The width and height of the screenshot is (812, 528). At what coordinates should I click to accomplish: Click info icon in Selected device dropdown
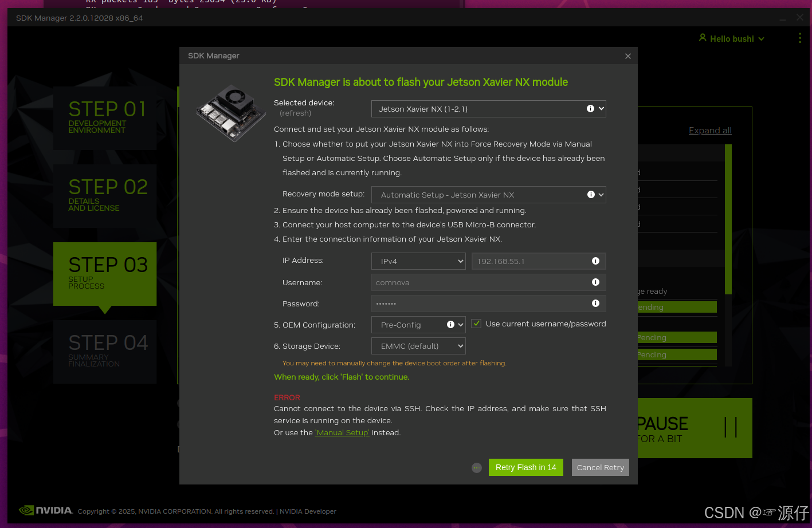590,109
